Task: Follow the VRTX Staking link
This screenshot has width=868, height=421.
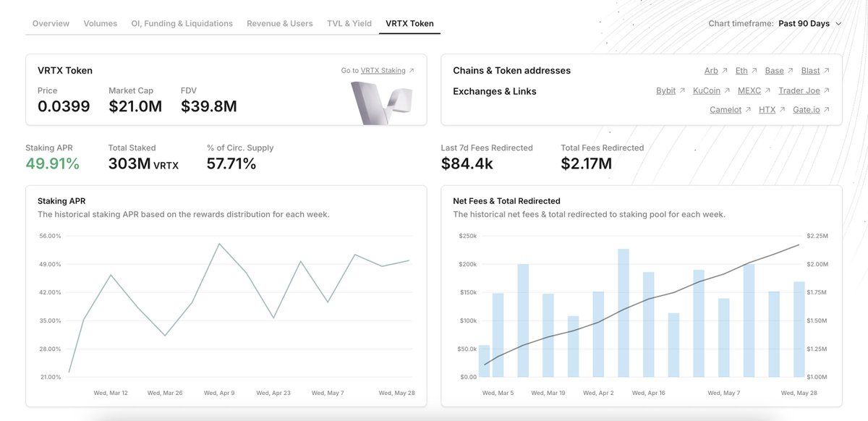Action: pyautogui.click(x=383, y=71)
